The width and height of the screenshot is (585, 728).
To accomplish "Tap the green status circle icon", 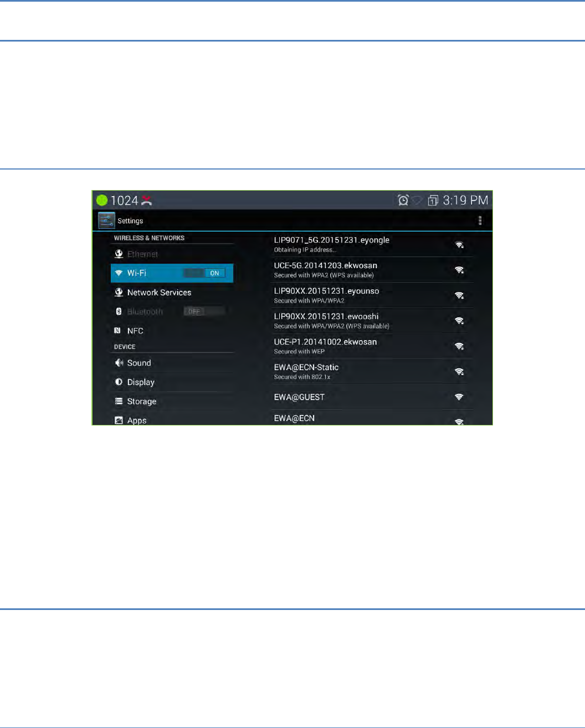I will coord(102,200).
